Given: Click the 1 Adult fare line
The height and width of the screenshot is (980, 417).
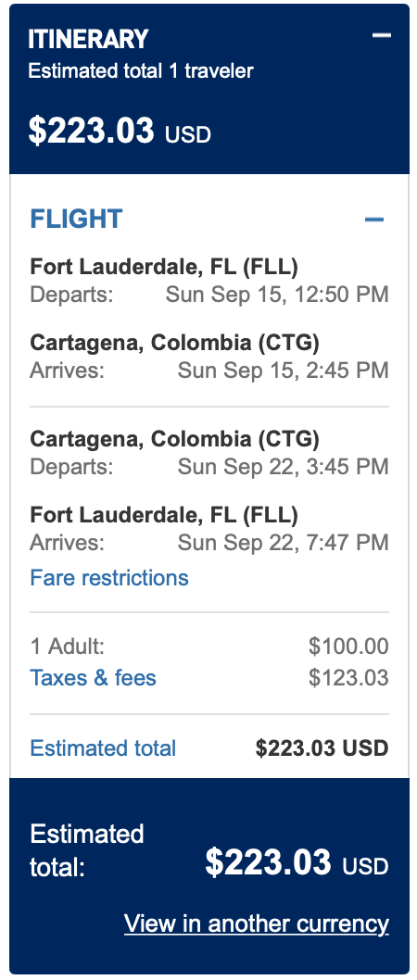Looking at the screenshot, I should pyautogui.click(x=208, y=646).
